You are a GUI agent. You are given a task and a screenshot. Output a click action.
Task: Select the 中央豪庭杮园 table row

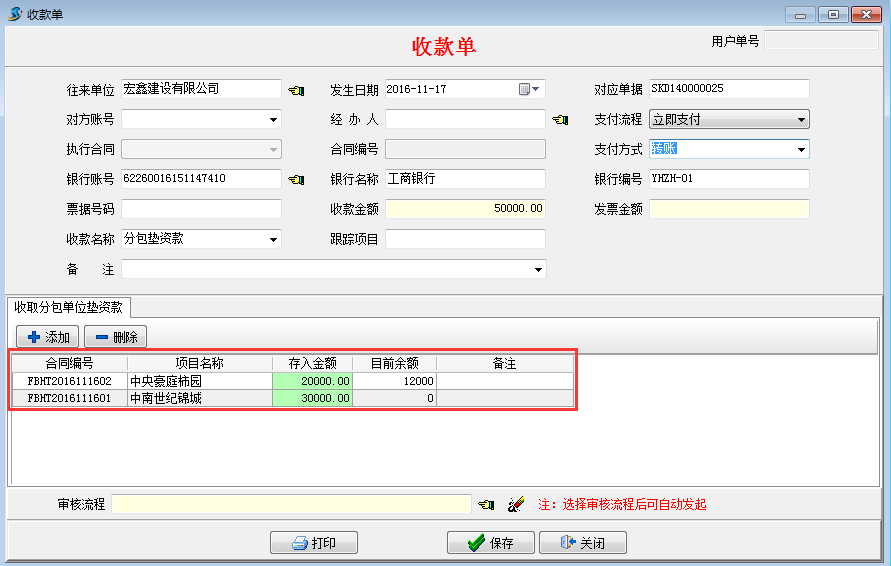[199, 381]
